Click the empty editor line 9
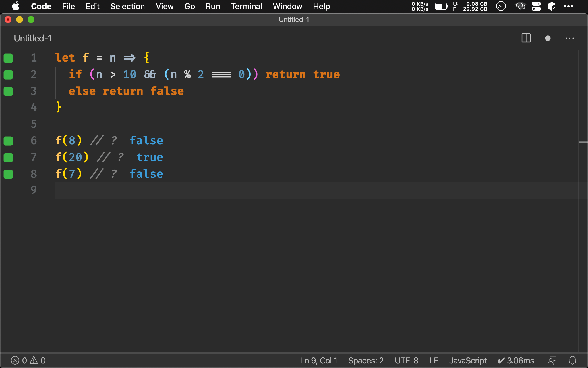The width and height of the screenshot is (588, 368). click(316, 190)
